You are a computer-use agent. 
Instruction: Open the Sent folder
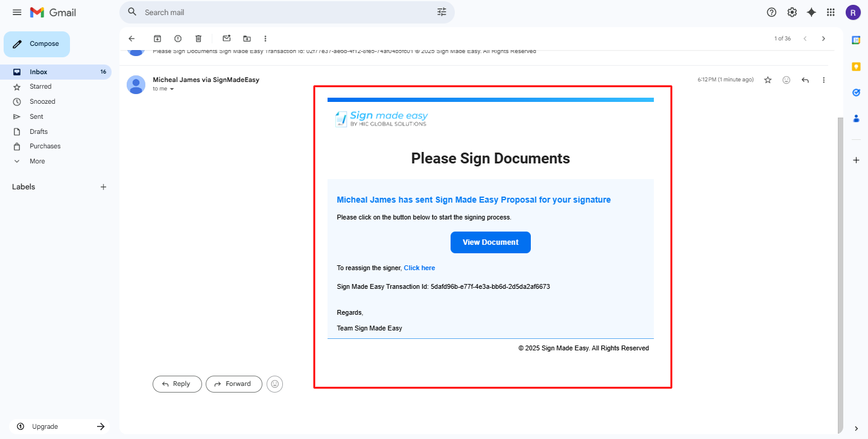click(36, 116)
